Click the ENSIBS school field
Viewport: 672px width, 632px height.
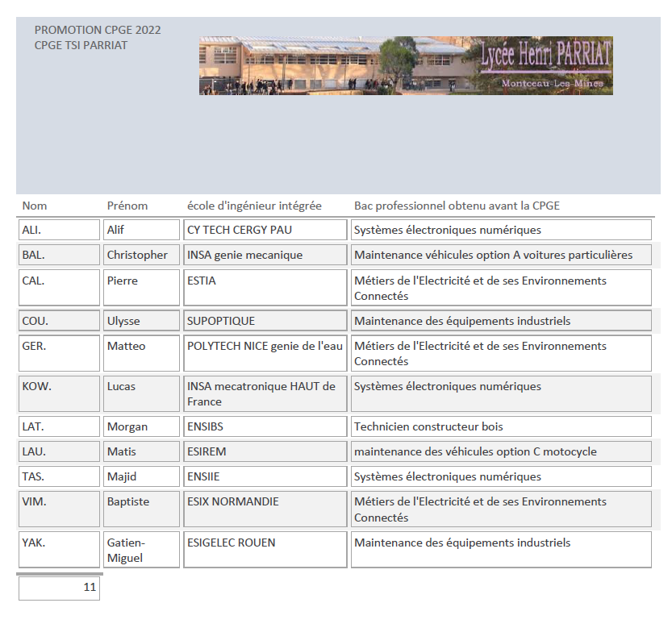coord(265,426)
